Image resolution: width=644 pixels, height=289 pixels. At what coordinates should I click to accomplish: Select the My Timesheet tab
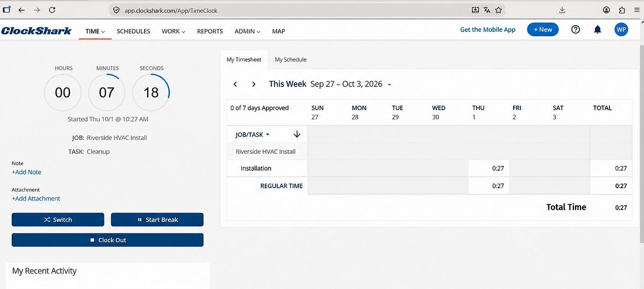[x=244, y=60]
